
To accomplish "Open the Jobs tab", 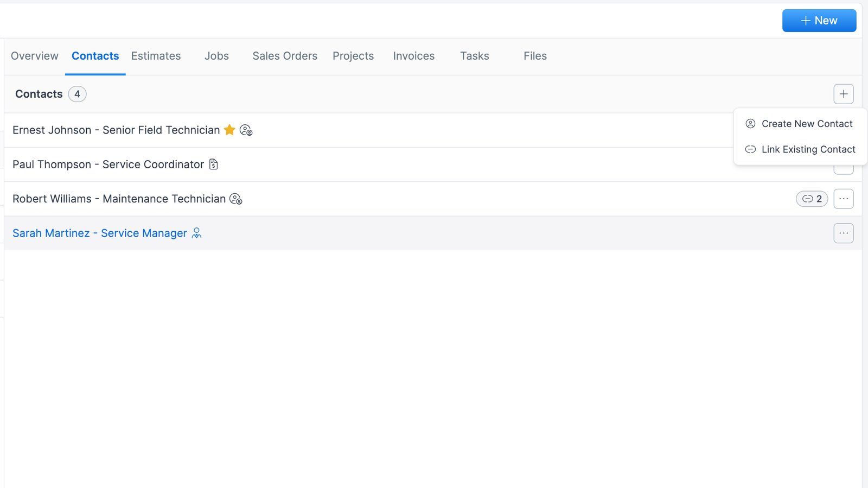I will 216,56.
